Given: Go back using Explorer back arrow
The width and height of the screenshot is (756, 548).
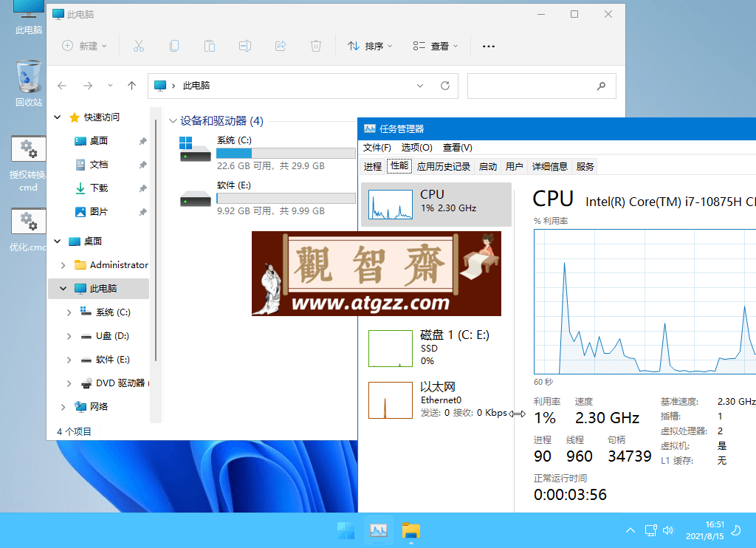Looking at the screenshot, I should [x=62, y=86].
